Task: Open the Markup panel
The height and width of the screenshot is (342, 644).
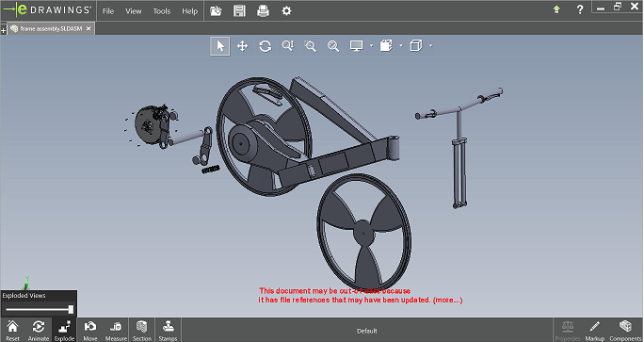Action: click(595, 330)
